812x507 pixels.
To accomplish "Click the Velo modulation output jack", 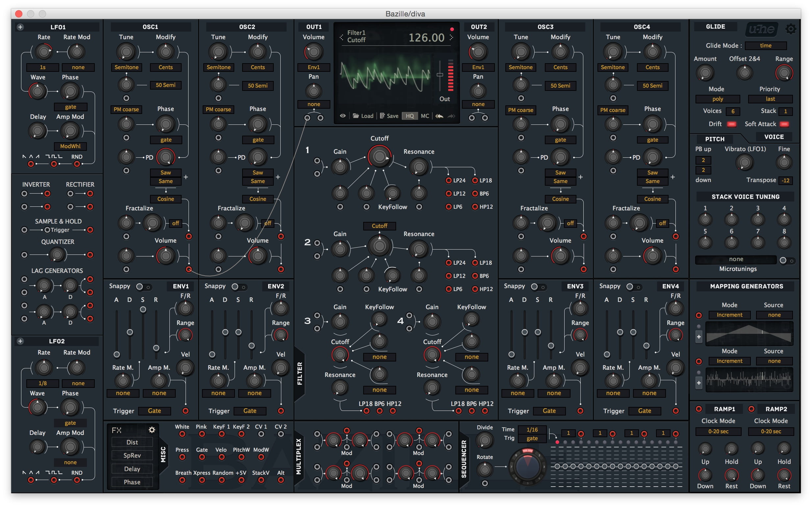I will click(221, 457).
